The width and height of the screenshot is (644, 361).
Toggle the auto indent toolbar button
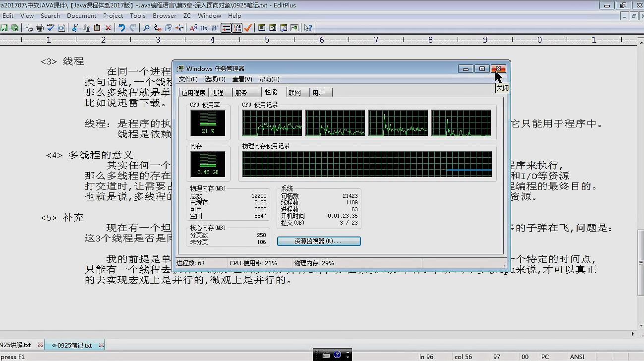click(226, 28)
